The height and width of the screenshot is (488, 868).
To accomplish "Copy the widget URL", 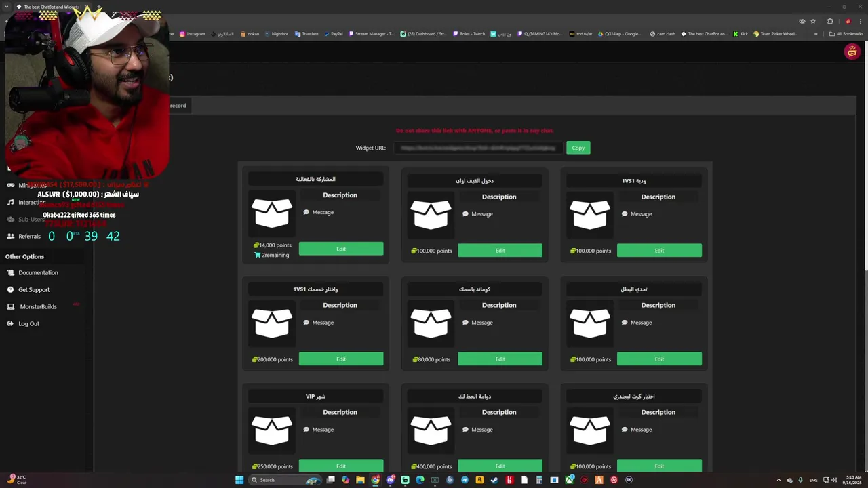I will 578,148.
